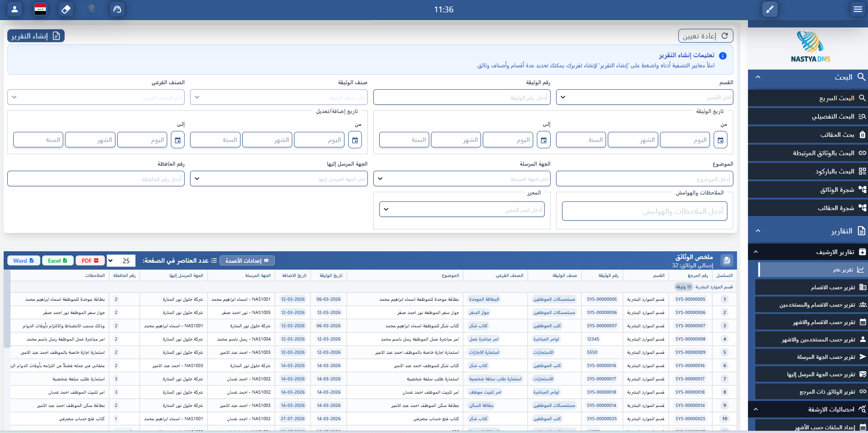Open تقرير حسب الاقسام والمستخدمين report
Image resolution: width=868 pixels, height=433 pixels.
[x=812, y=304]
